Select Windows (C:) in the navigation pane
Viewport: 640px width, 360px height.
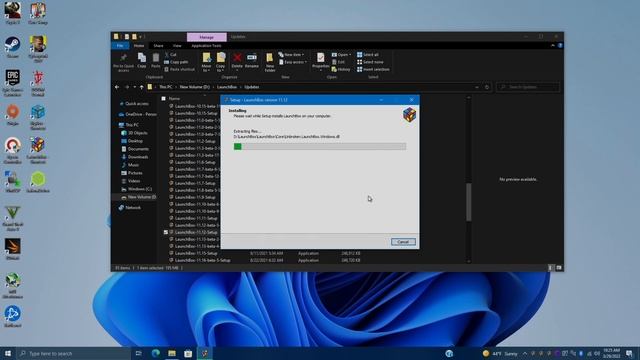[x=140, y=189]
